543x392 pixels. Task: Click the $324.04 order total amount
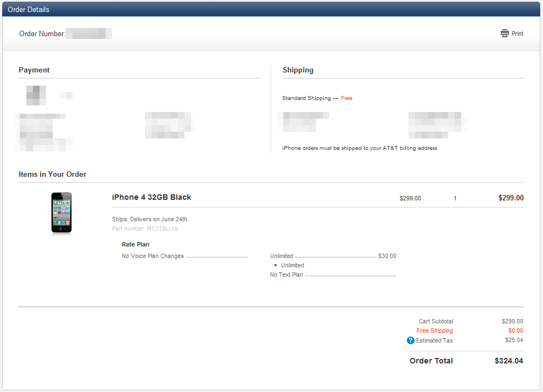click(509, 361)
